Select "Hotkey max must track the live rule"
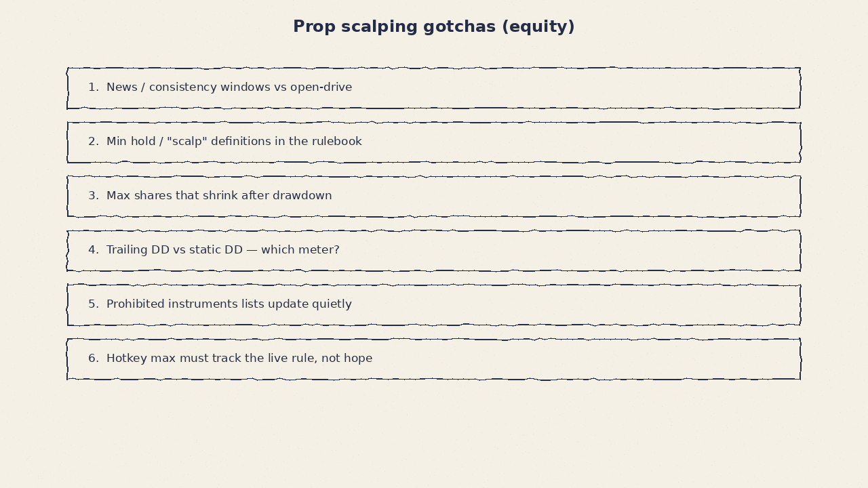868x488 pixels. point(434,359)
